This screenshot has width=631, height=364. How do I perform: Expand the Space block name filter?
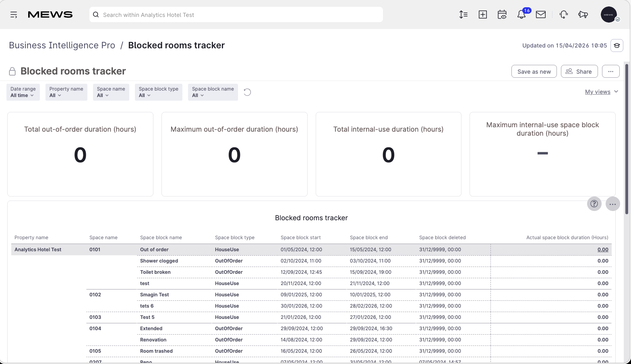point(213,92)
